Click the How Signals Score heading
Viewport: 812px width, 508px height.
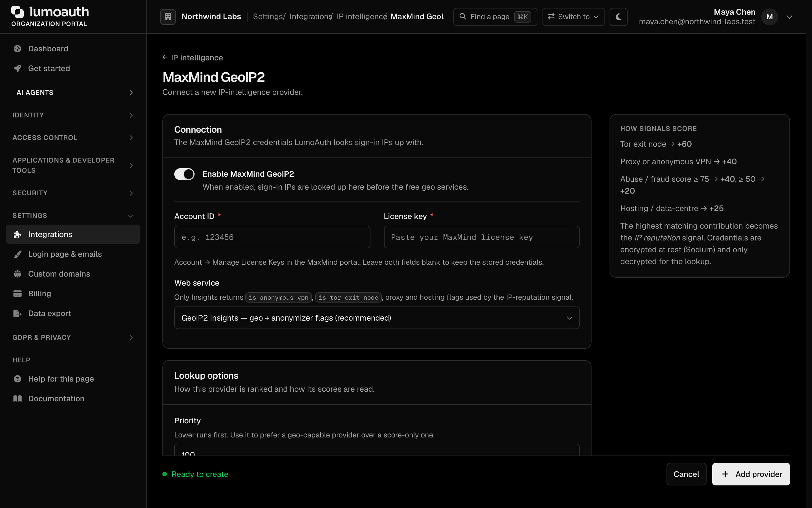[658, 129]
